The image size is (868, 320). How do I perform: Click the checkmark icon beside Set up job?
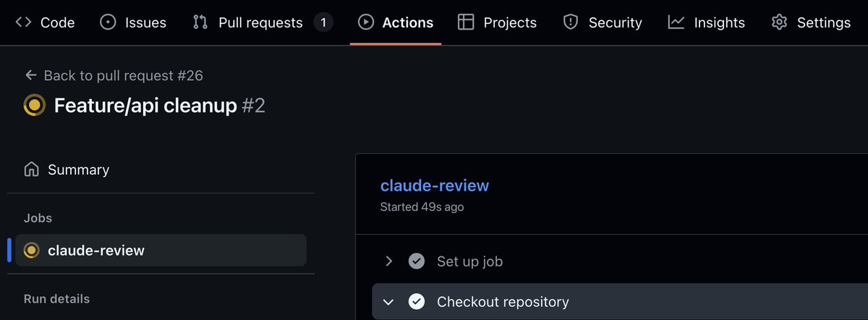[416, 261]
